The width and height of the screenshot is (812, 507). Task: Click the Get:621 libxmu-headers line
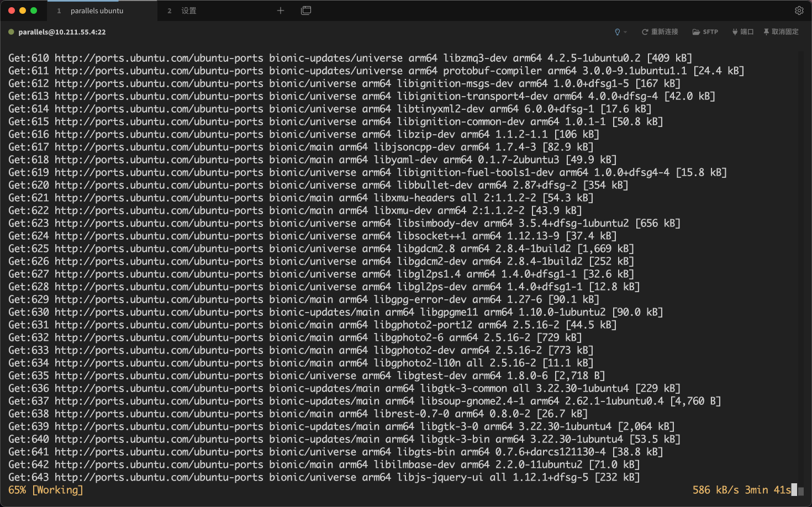(x=301, y=198)
